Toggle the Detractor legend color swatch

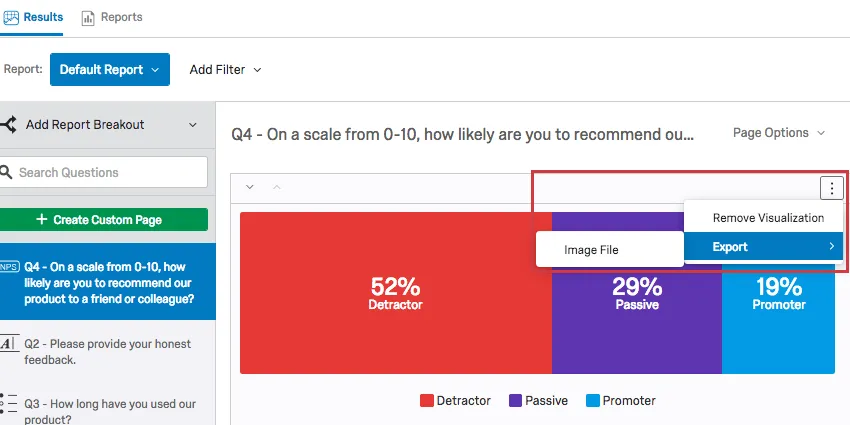427,401
